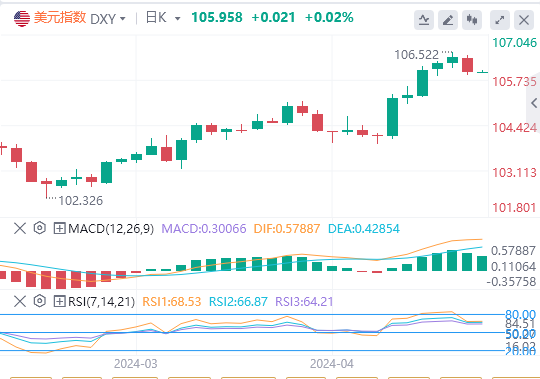Collapse the right side panel arrow

tap(534, 103)
